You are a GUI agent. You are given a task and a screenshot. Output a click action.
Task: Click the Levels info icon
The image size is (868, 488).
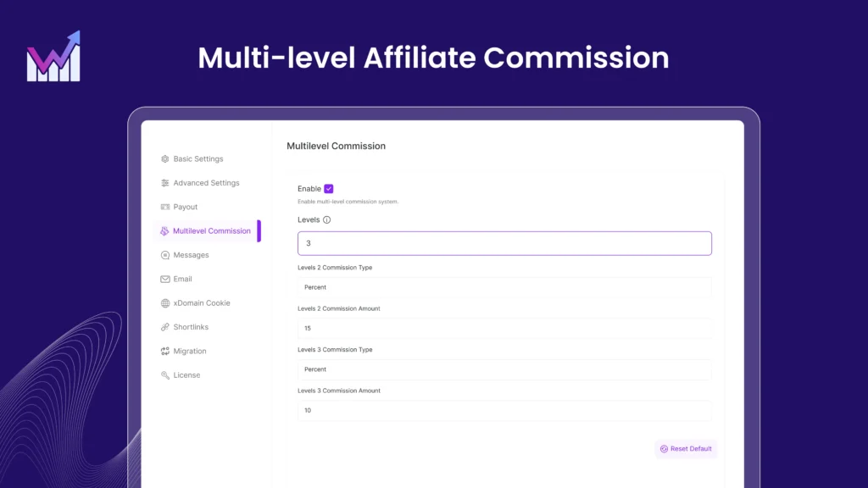[326, 219]
